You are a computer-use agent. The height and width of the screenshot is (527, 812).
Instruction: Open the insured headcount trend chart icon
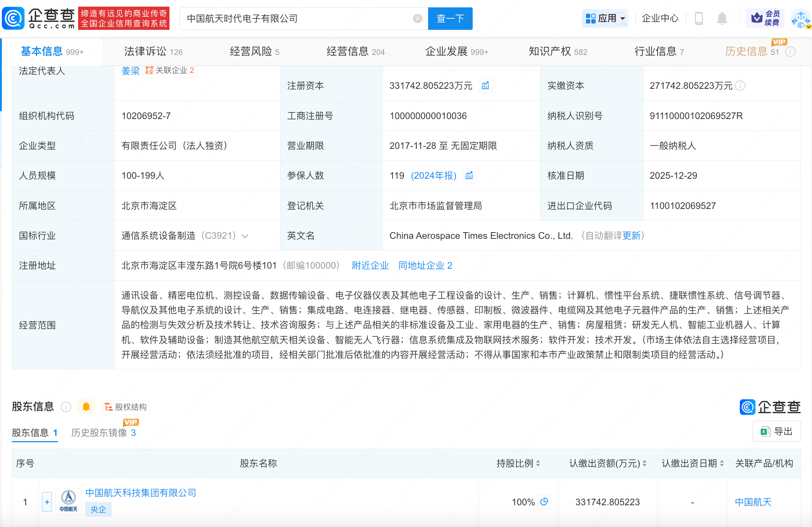[469, 175]
